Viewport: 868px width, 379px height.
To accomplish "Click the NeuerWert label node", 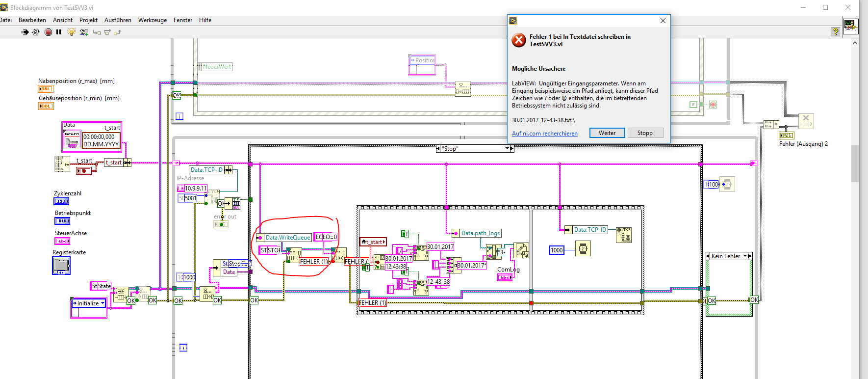I will tap(215, 67).
